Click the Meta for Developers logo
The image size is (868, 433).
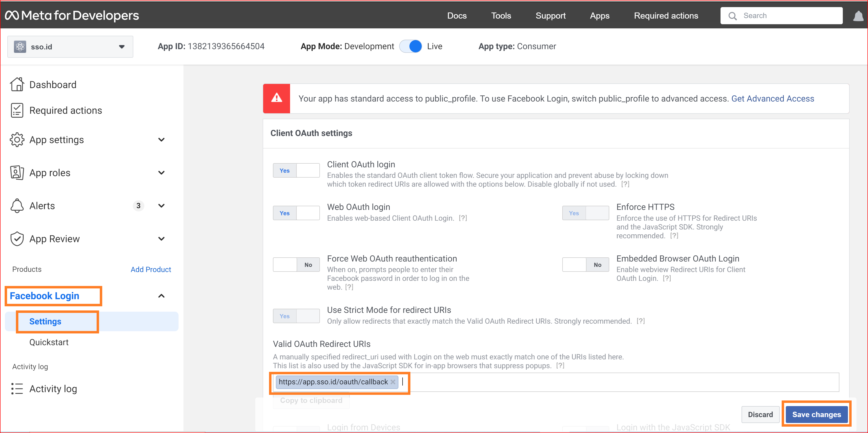pyautogui.click(x=72, y=15)
